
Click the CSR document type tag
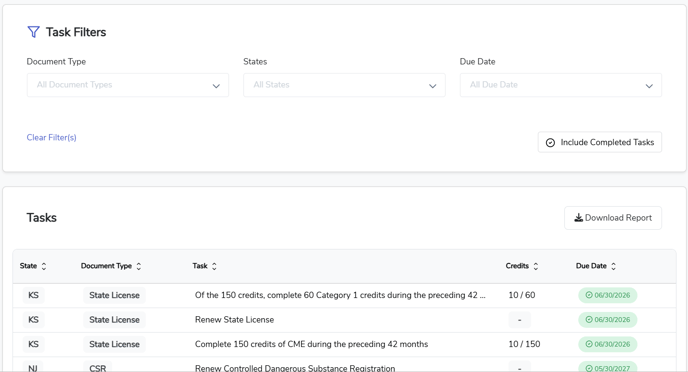[98, 368]
